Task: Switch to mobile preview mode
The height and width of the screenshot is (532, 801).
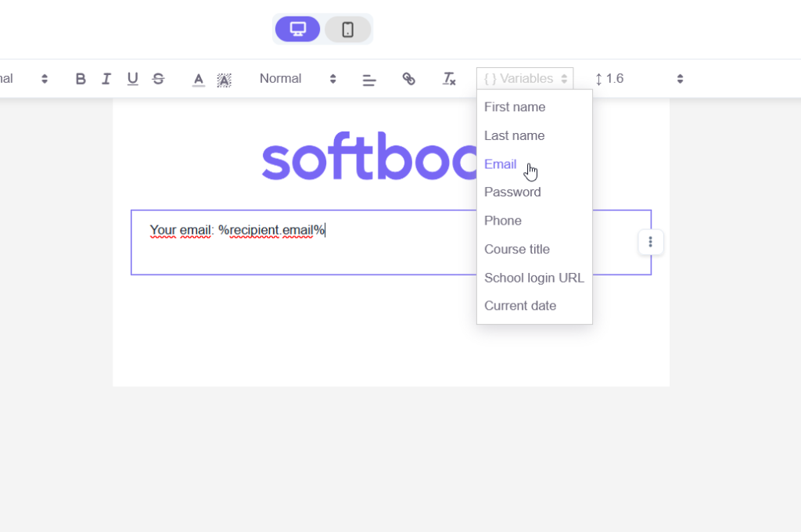Action: 348,29
